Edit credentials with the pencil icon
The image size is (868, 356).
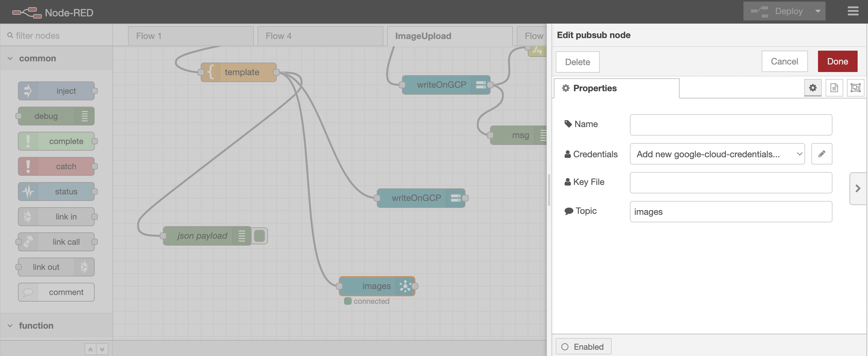[821, 154]
